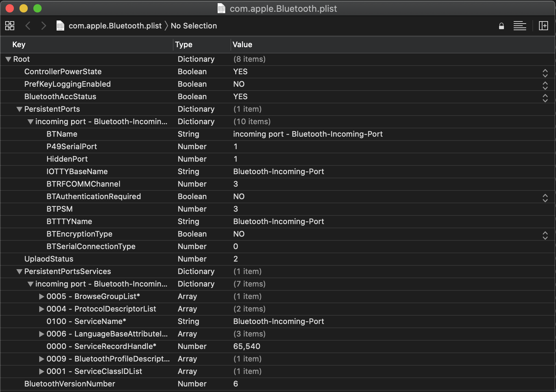The height and width of the screenshot is (392, 556).
Task: Select the BTPSM key
Action: (59, 209)
